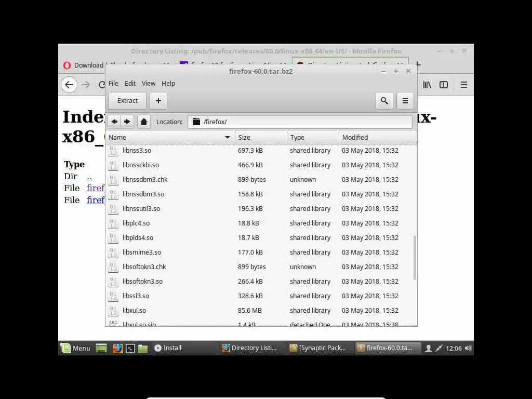Click the clock showing 12:06
Viewport: 532px width, 399px height.
(454, 349)
